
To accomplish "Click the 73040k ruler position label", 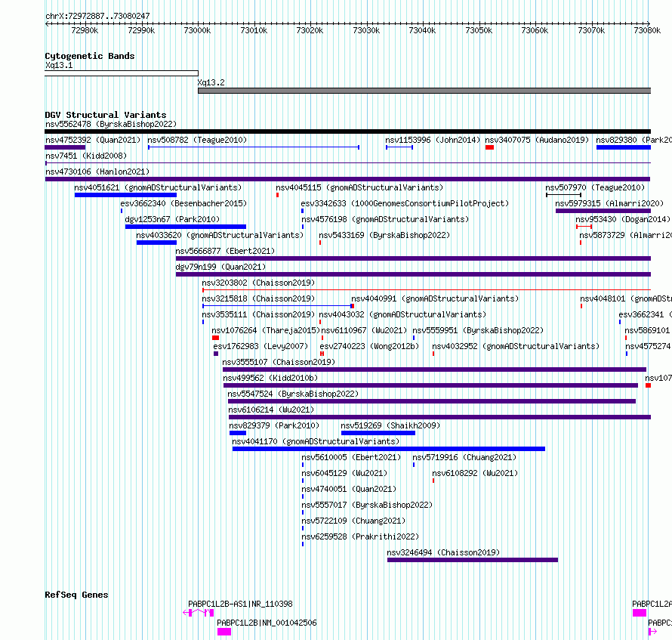I will click(422, 31).
